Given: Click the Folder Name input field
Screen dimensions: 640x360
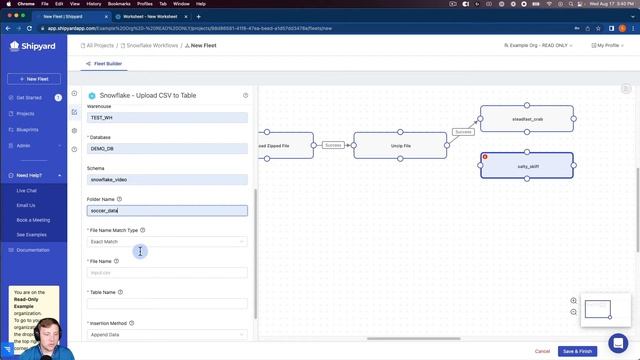Looking at the screenshot, I should [x=167, y=211].
